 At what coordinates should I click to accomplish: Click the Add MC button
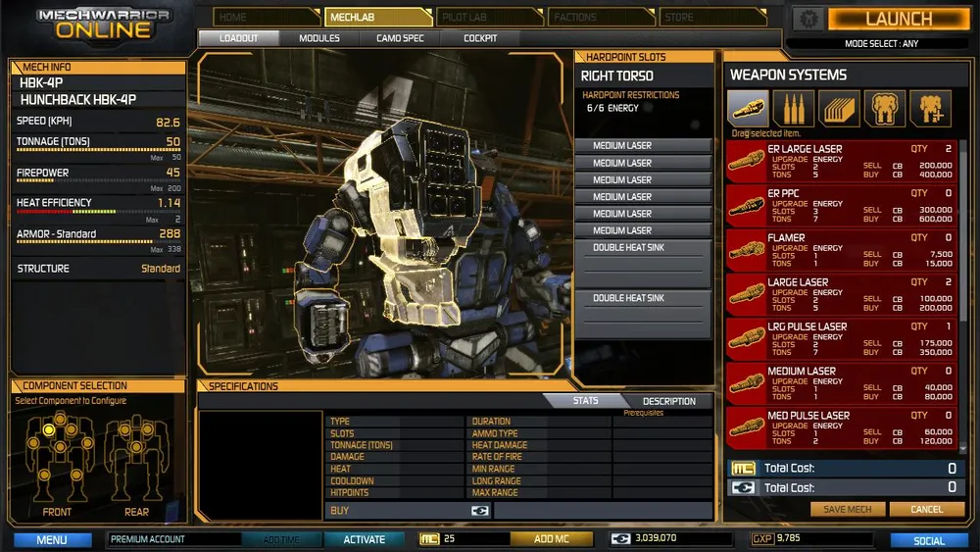pos(551,538)
